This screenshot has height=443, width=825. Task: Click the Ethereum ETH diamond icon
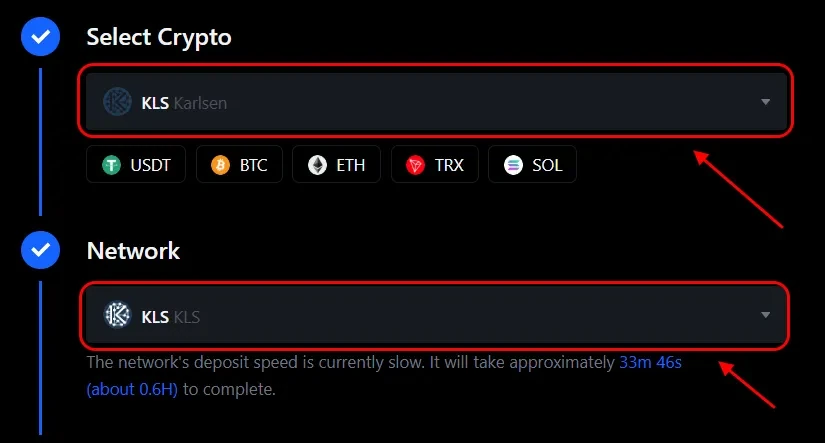pos(317,165)
